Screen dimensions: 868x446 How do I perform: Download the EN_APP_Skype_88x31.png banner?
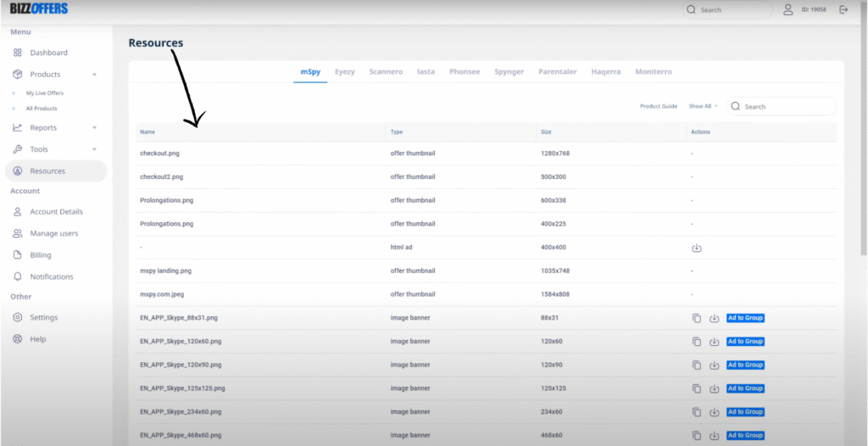click(714, 318)
